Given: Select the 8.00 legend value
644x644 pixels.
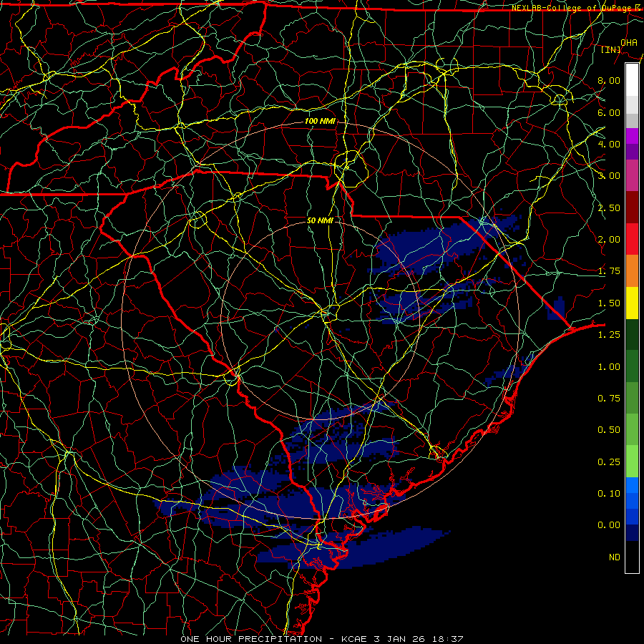Looking at the screenshot, I should [x=609, y=80].
